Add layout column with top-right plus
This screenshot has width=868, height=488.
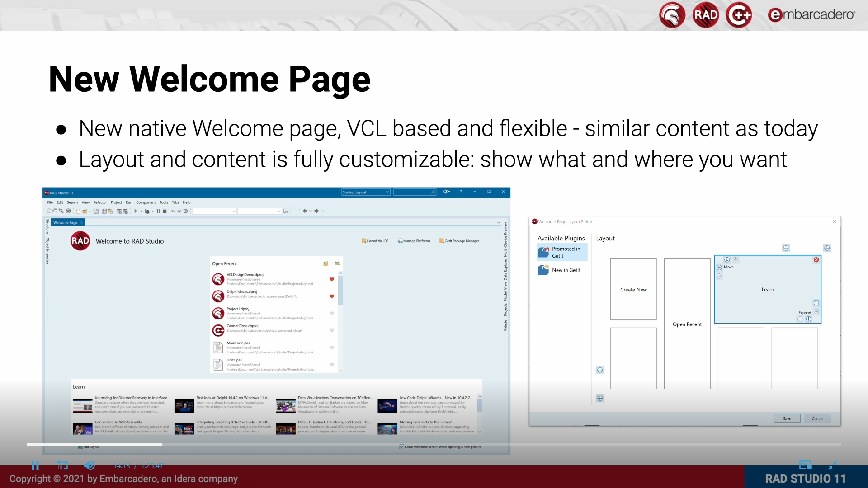pyautogui.click(x=827, y=248)
